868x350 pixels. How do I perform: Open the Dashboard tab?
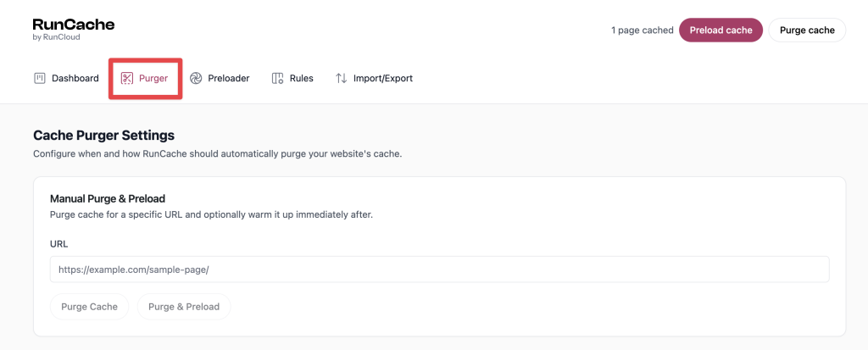tap(66, 78)
